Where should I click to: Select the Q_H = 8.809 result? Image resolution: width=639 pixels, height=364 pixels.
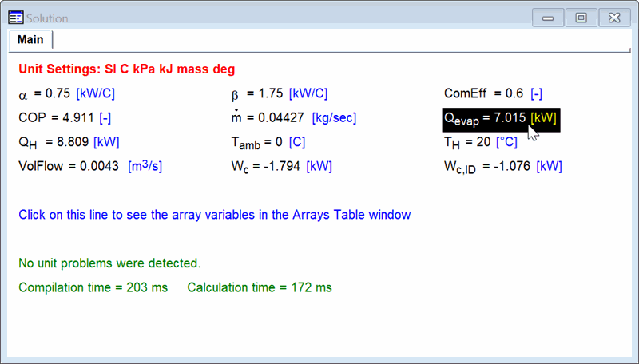tap(54, 142)
